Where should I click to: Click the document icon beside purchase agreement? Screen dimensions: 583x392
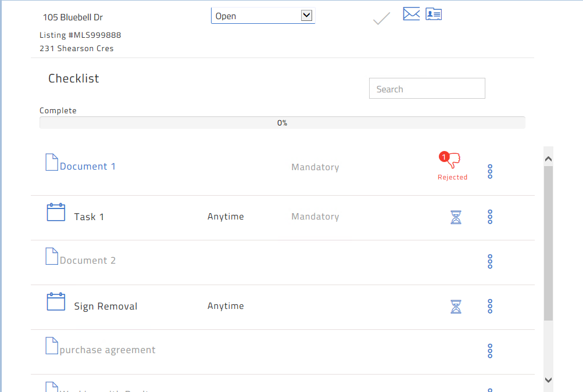pyautogui.click(x=51, y=346)
